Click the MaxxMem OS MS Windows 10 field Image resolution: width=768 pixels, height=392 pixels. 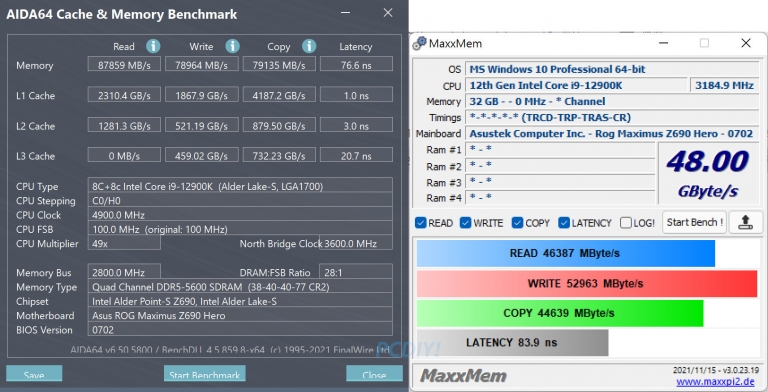point(612,69)
